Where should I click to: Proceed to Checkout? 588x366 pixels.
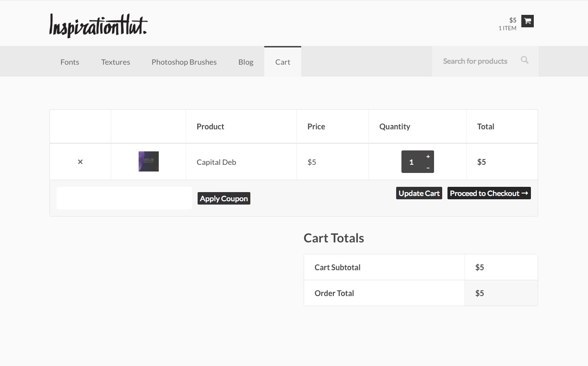pyautogui.click(x=489, y=193)
